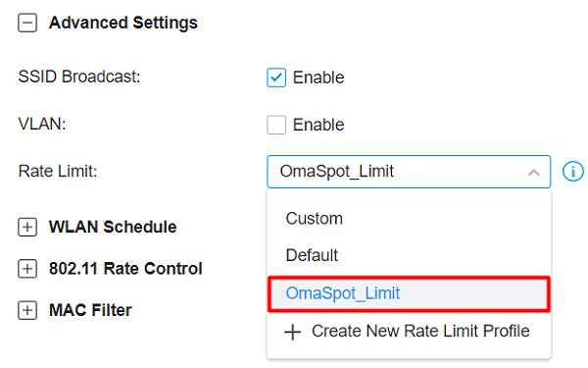Close the Rate Limit dropdown field

409,172
